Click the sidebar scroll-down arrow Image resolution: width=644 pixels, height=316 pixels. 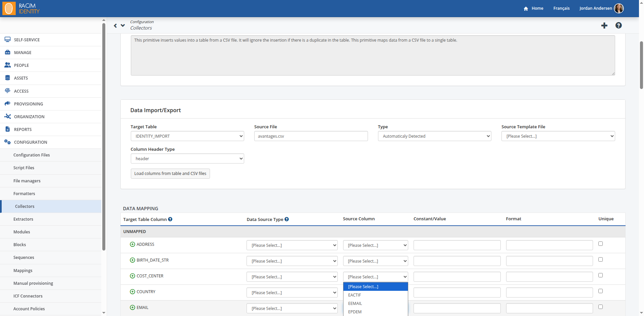click(x=104, y=313)
